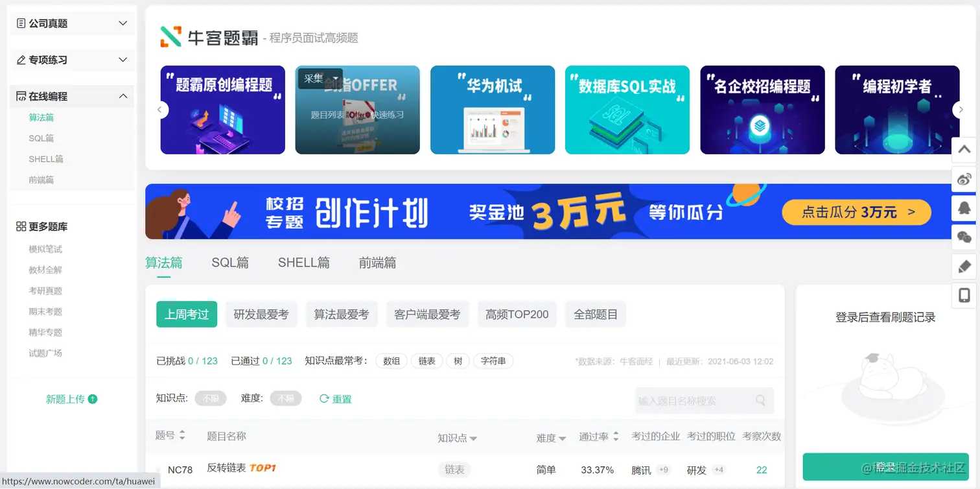Open 教材全解 in the sidebar

coord(45,270)
